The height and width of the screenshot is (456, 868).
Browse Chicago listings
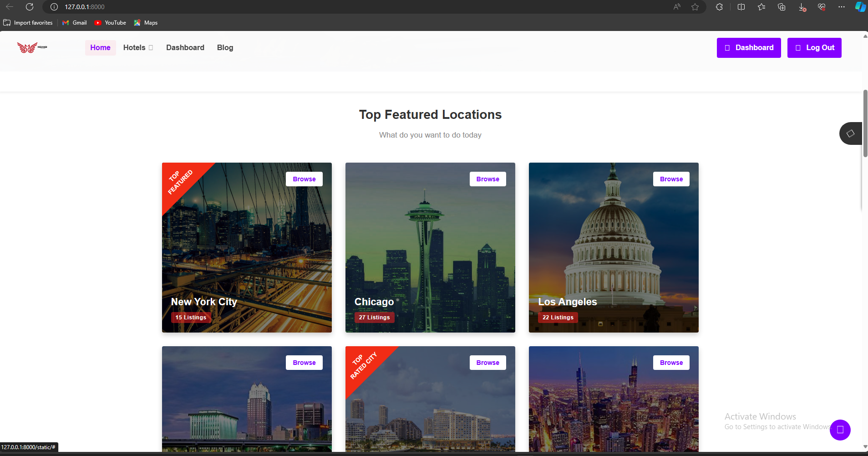coord(487,179)
